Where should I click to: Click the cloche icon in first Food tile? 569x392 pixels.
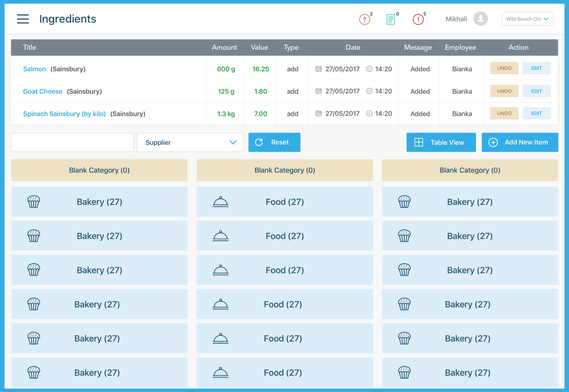click(x=220, y=202)
